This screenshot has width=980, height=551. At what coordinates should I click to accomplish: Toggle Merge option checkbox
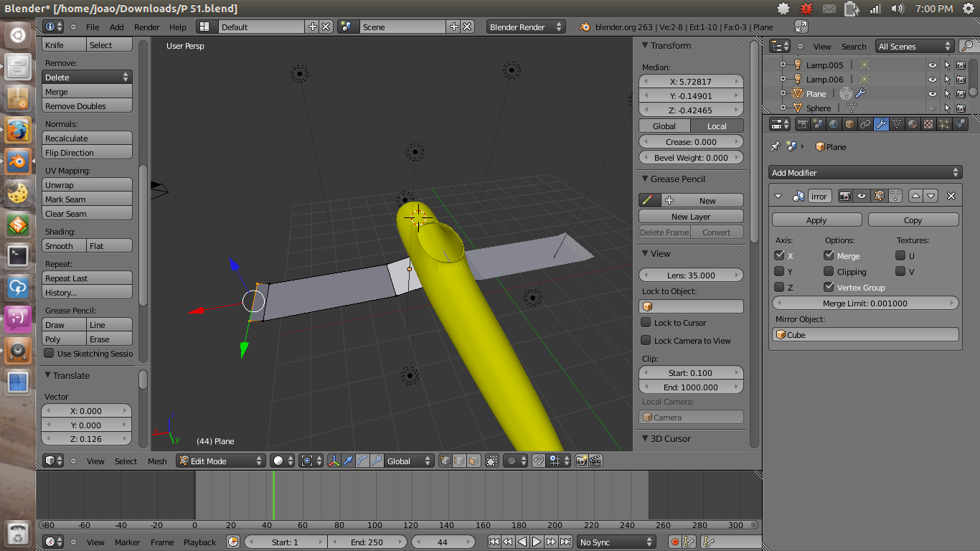tap(829, 255)
